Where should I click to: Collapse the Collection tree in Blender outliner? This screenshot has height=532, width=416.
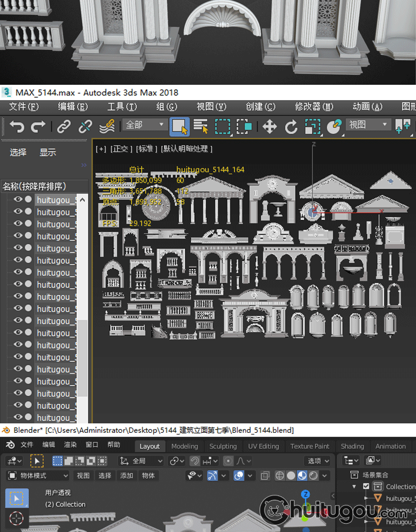354,487
